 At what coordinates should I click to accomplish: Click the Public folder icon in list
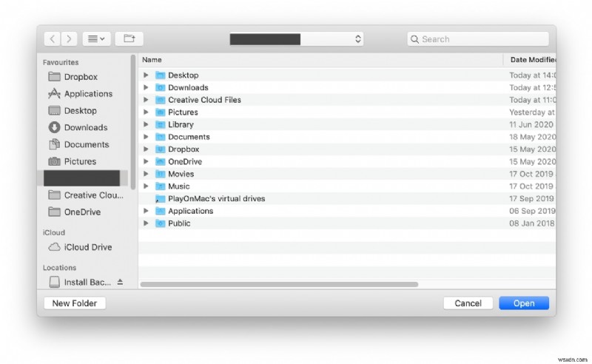[161, 223]
